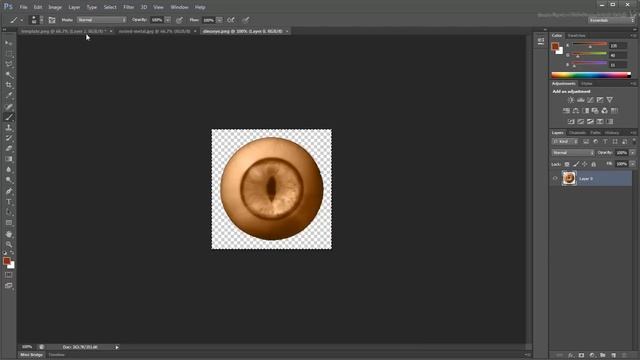Select the Brush tool in toolbox
Viewport: 640px width, 360px height.
click(x=9, y=117)
